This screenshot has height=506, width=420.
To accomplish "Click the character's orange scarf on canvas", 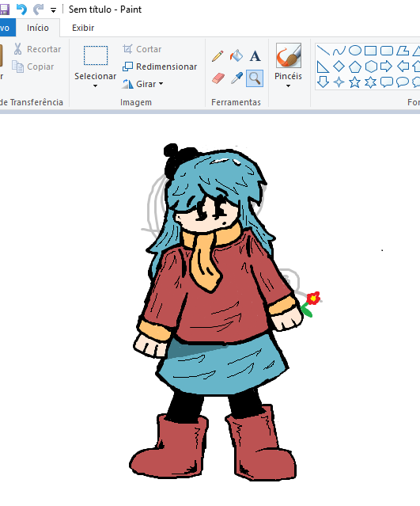I will (206, 255).
